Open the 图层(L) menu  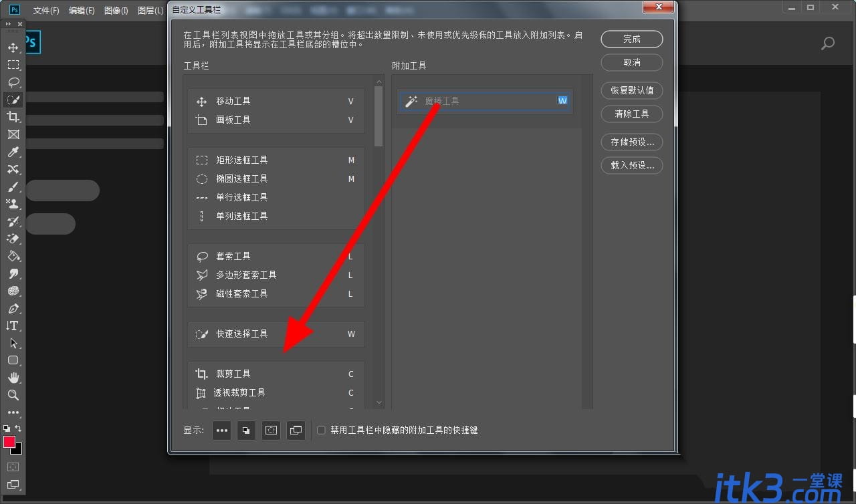click(x=150, y=11)
